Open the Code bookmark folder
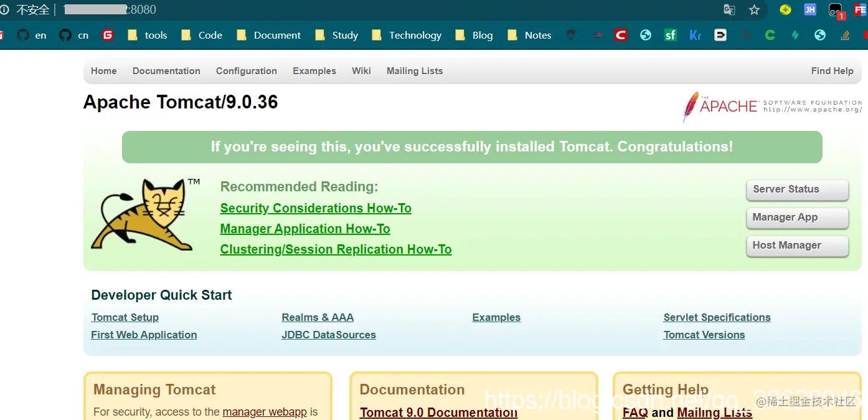The height and width of the screenshot is (420, 868). (x=201, y=36)
